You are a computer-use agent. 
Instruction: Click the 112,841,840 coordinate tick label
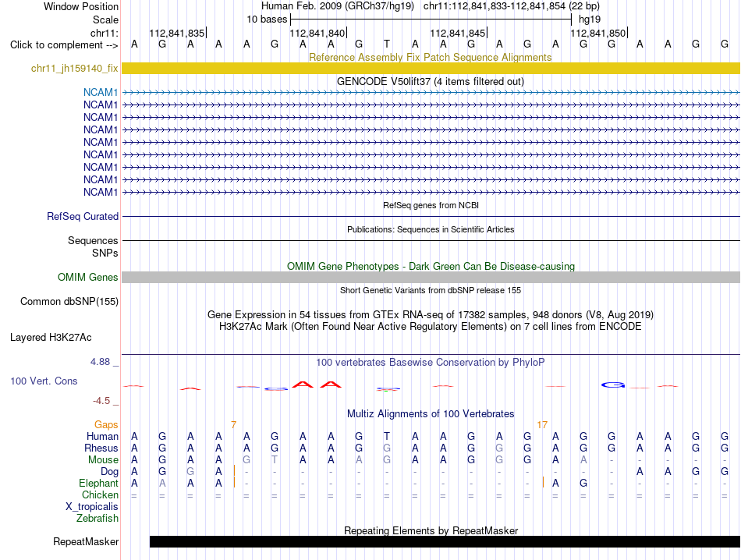pyautogui.click(x=317, y=33)
